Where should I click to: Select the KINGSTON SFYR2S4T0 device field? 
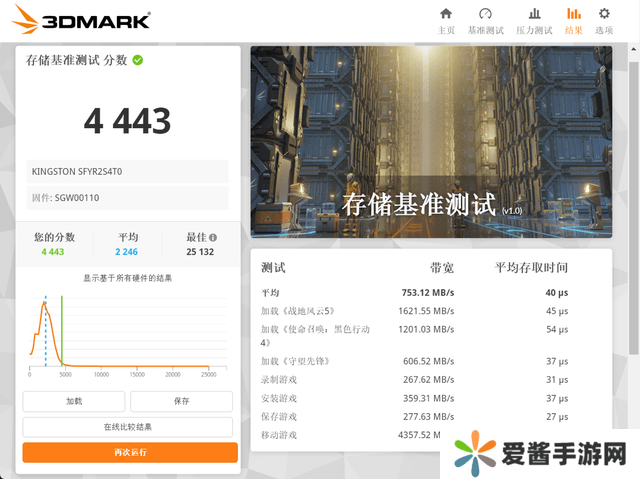pyautogui.click(x=128, y=171)
